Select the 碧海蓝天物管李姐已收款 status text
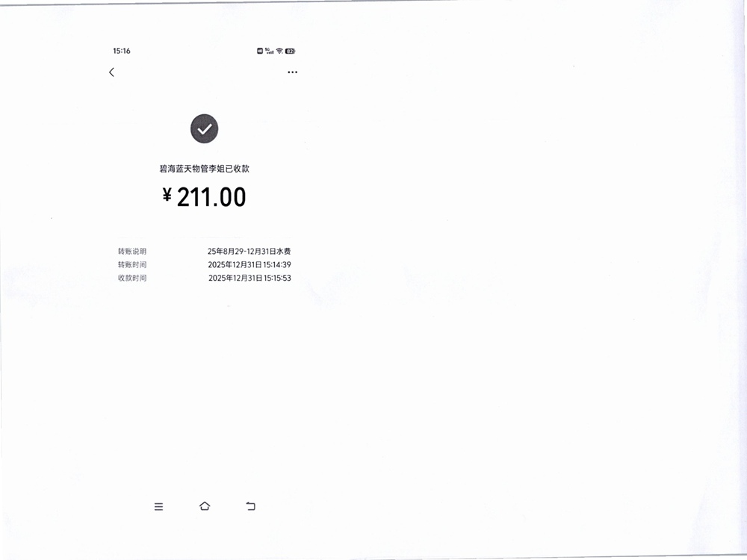This screenshot has width=747, height=560. (x=205, y=169)
